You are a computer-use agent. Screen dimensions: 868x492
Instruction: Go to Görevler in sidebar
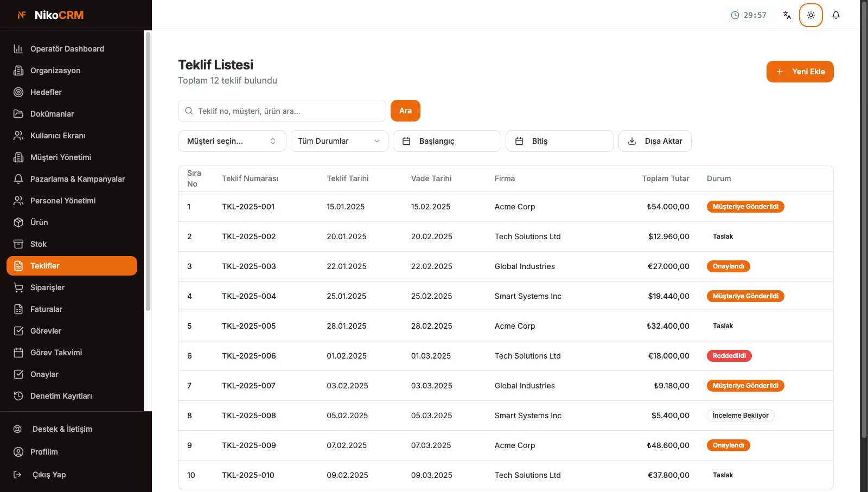point(72,331)
